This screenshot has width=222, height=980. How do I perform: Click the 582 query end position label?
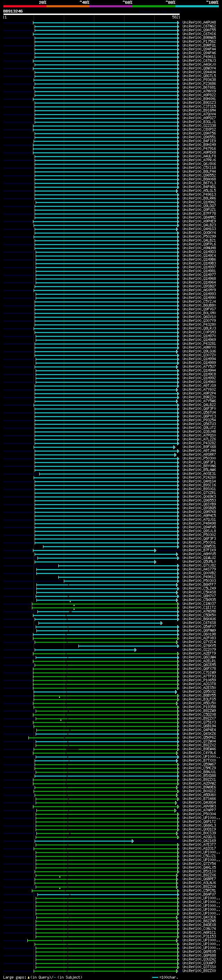[x=175, y=17]
